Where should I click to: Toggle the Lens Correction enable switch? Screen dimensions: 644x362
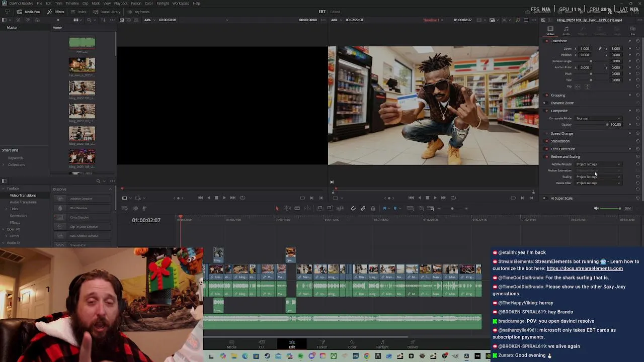pyautogui.click(x=547, y=149)
